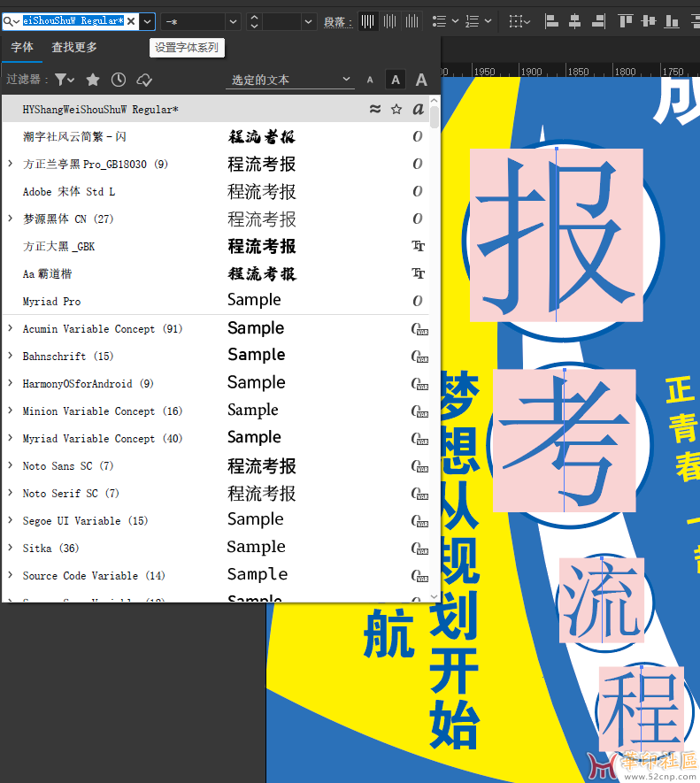Clear the font name field with X
The height and width of the screenshot is (783, 700).
[x=131, y=21]
